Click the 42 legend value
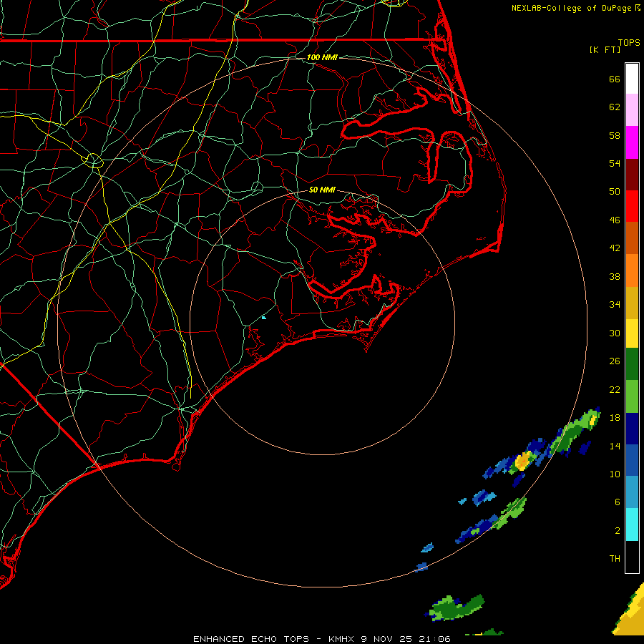 coord(615,248)
